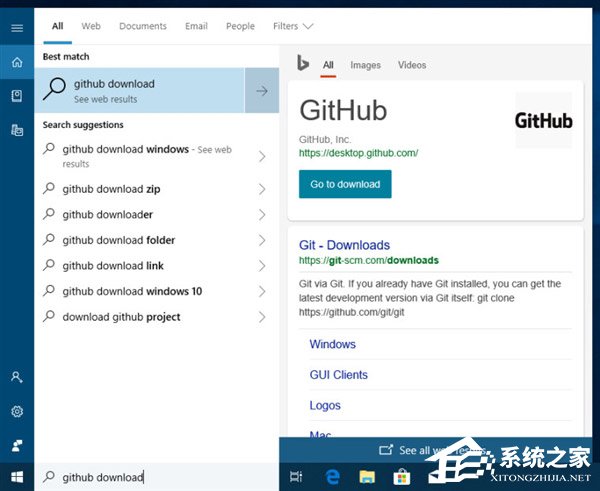Screen dimensions: 600x491
Task: Click the Bing logo in the preview pane
Action: [x=303, y=63]
